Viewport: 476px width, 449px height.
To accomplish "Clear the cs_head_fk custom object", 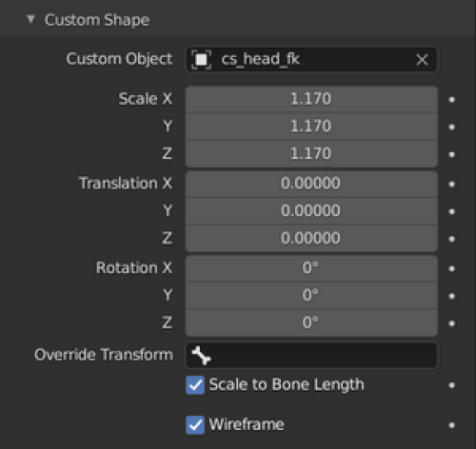I will coord(422,59).
